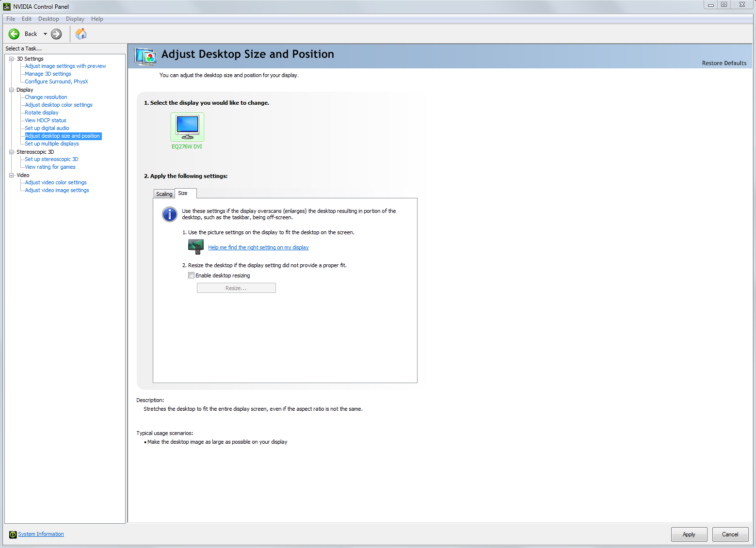
Task: Click the Apply button
Action: pyautogui.click(x=689, y=534)
